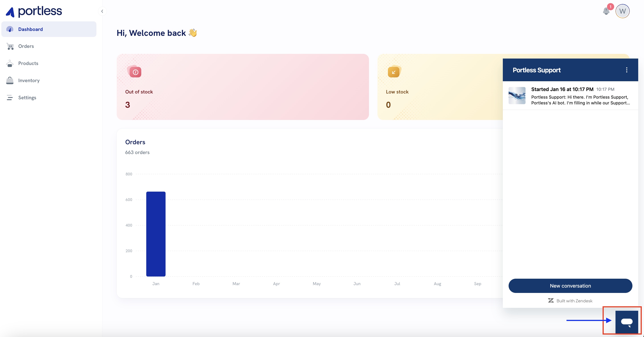This screenshot has width=644, height=337.
Task: Click the Orders cart icon in sidebar
Action: 10,47
